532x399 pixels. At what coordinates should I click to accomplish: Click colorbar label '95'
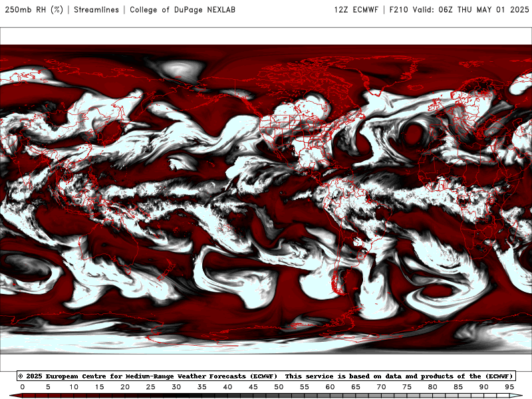509,387
